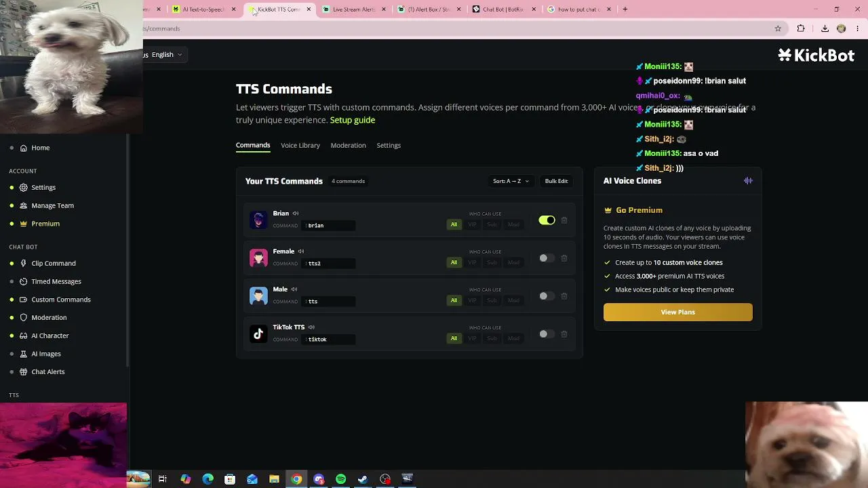Edit the Brian command input field

click(330, 225)
